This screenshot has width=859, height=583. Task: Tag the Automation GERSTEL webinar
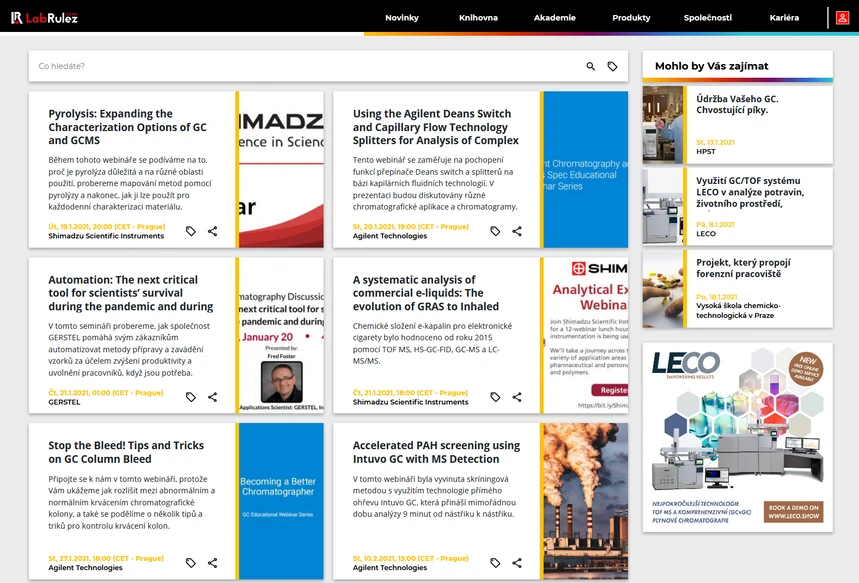pyautogui.click(x=191, y=397)
